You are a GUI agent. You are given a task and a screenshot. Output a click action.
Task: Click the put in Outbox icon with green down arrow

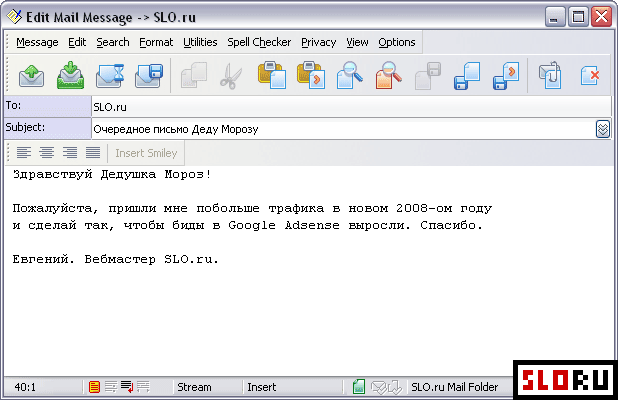click(x=70, y=75)
